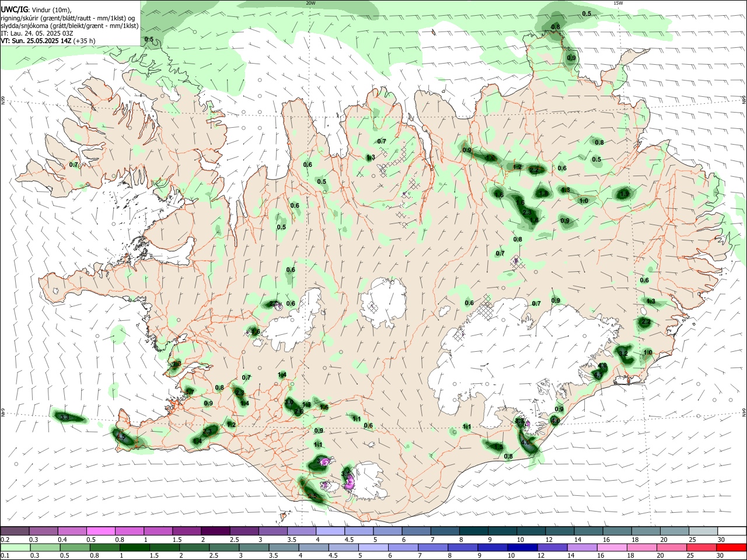Pick lower legend swatch from 8 to 9
This screenshot has height=560, width=747.
point(463,547)
